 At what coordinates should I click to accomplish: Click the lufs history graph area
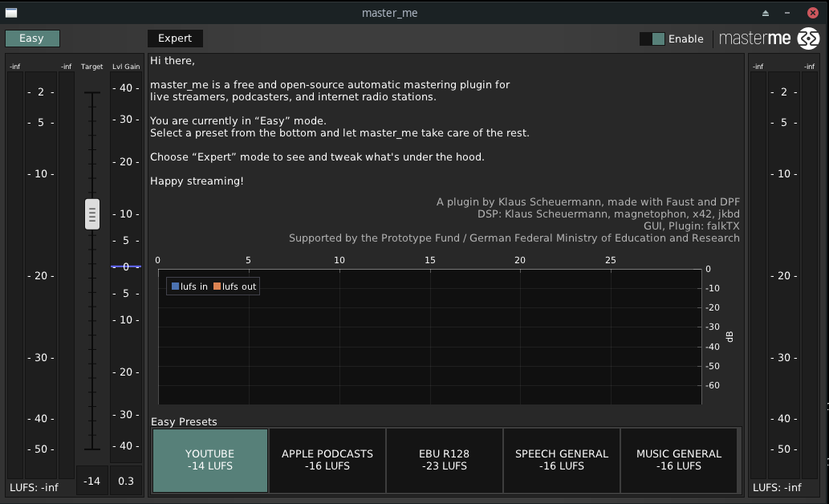pyautogui.click(x=430, y=337)
